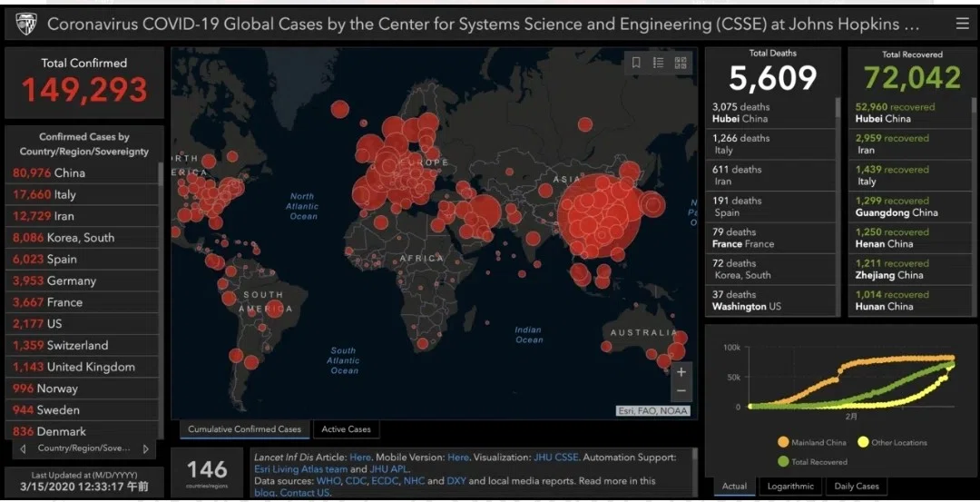Select the Daily Cases chart tab
980x502 pixels.
(856, 486)
